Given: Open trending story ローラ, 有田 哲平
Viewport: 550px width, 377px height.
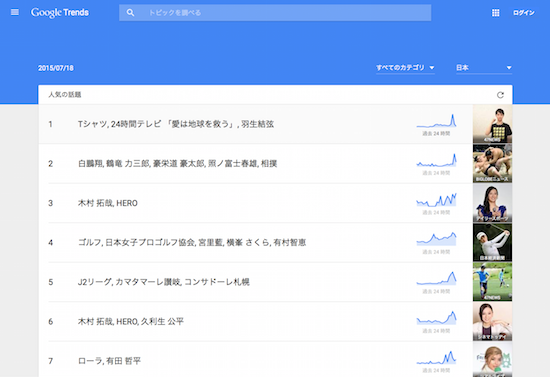Looking at the screenshot, I should (109, 361).
